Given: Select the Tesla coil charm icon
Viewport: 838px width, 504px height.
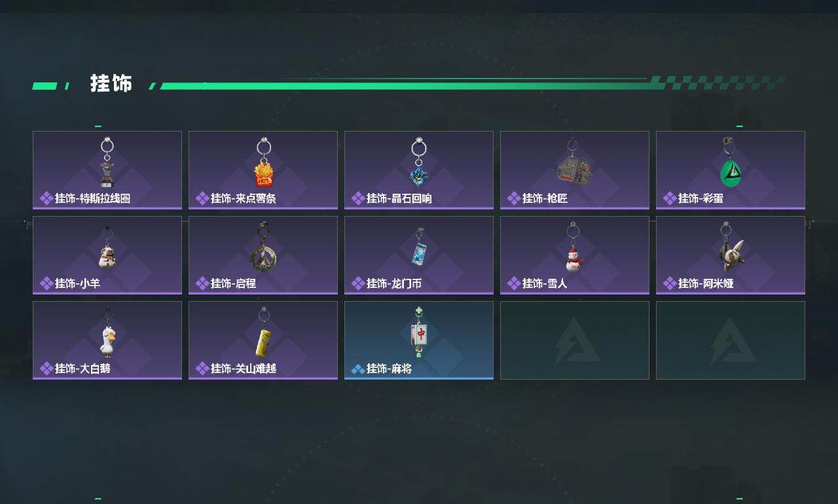Looking at the screenshot, I should click(107, 162).
